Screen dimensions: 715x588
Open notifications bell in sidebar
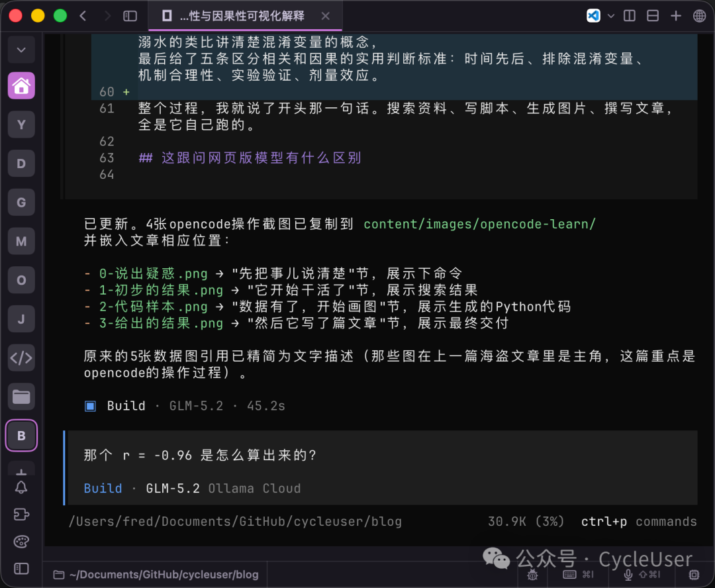(x=21, y=487)
